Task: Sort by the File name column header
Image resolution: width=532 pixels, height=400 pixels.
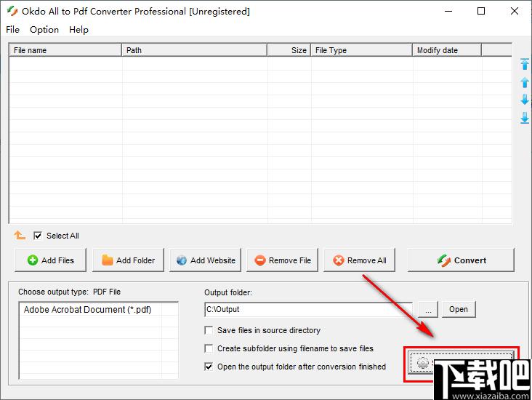Action: coord(65,50)
